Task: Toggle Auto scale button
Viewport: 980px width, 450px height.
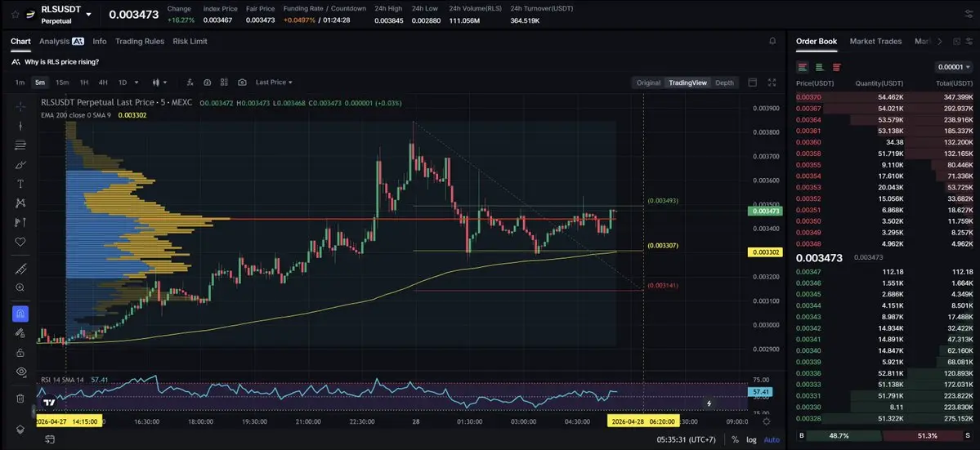Action: pyautogui.click(x=772, y=440)
